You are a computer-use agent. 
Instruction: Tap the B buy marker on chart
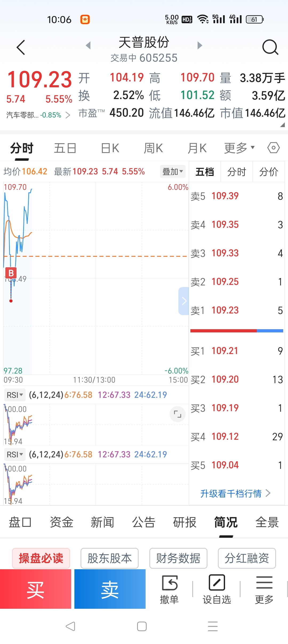click(x=11, y=273)
